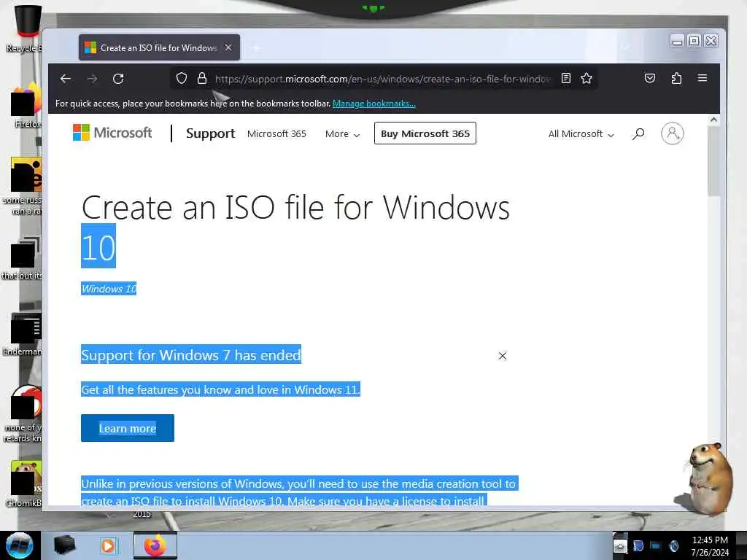
Task: Show hidden system tray icons
Action: click(620, 546)
